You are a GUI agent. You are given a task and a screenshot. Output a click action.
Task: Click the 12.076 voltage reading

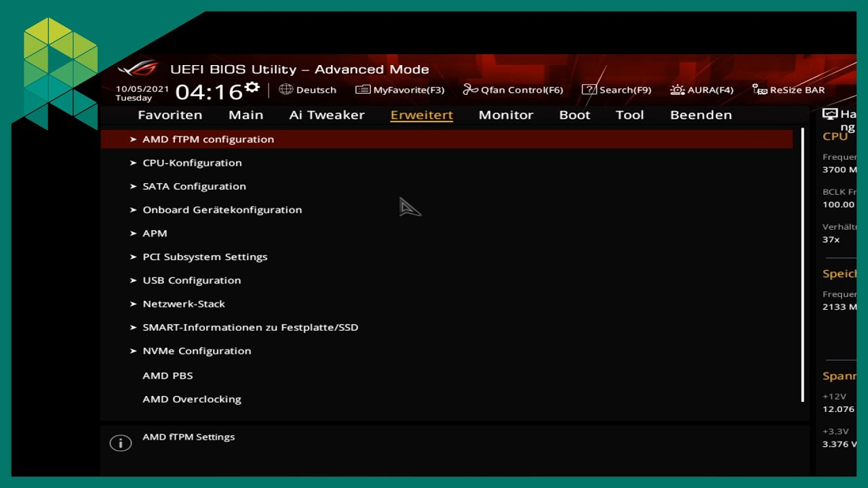(x=838, y=409)
